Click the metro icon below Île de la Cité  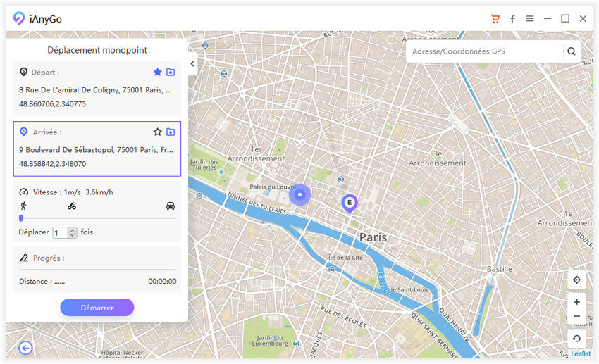[331, 270]
